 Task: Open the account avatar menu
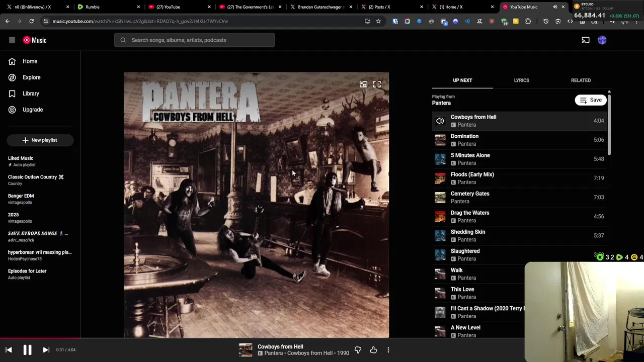[602, 40]
